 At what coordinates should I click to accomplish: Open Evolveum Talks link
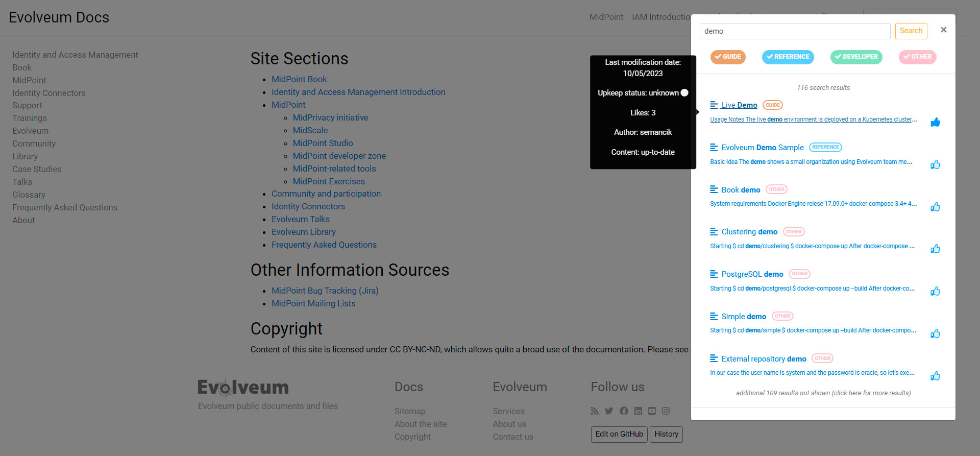301,219
